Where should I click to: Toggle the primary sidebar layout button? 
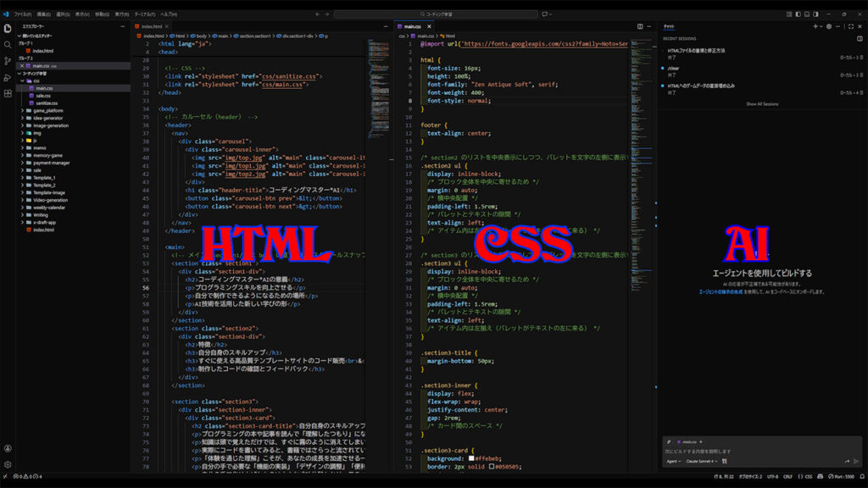(x=797, y=14)
